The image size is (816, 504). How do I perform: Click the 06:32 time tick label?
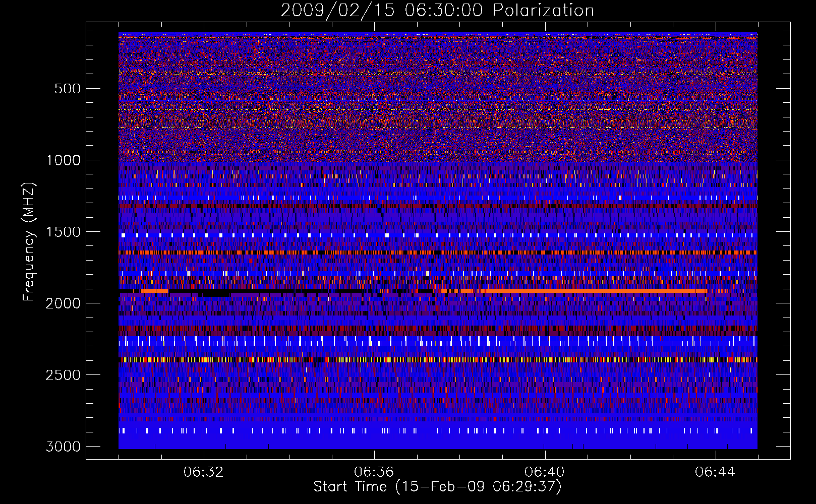204,472
